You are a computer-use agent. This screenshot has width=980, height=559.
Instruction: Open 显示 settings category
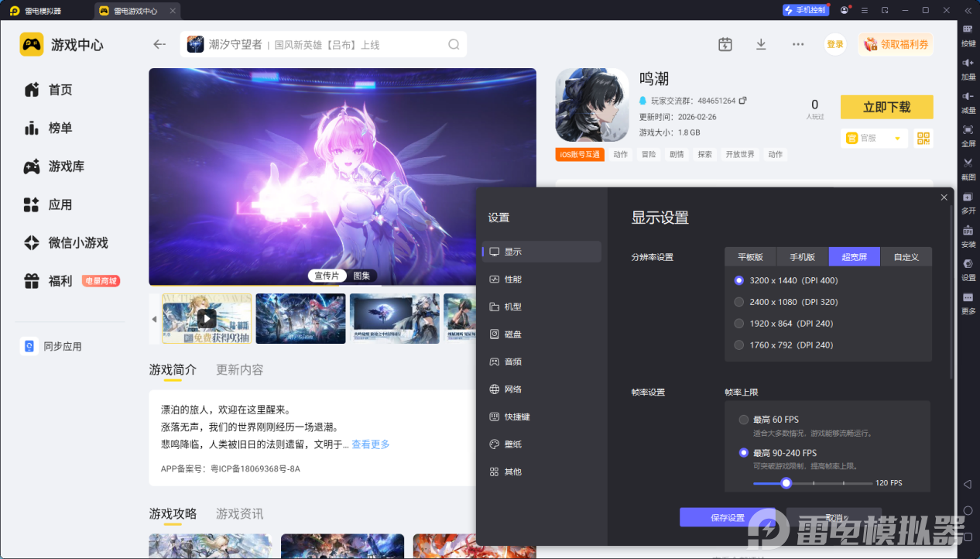pyautogui.click(x=542, y=252)
